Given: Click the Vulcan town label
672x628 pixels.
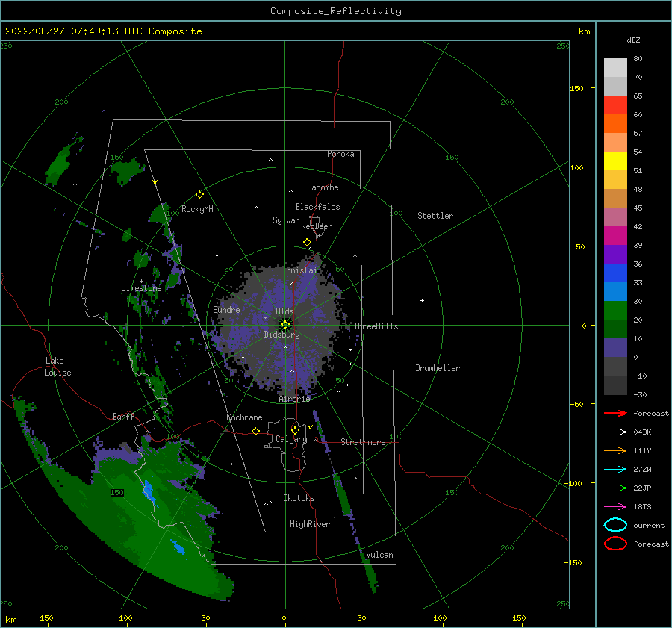Looking at the screenshot, I should tap(380, 555).
